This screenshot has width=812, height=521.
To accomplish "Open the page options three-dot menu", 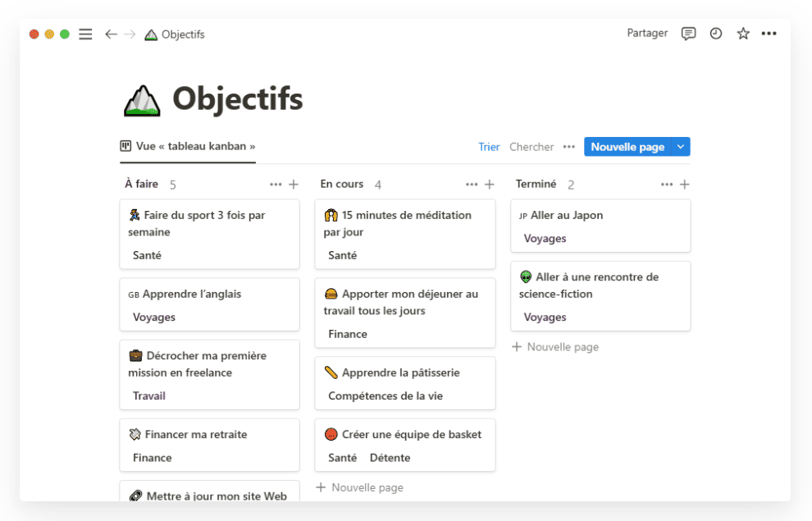I will pyautogui.click(x=769, y=34).
